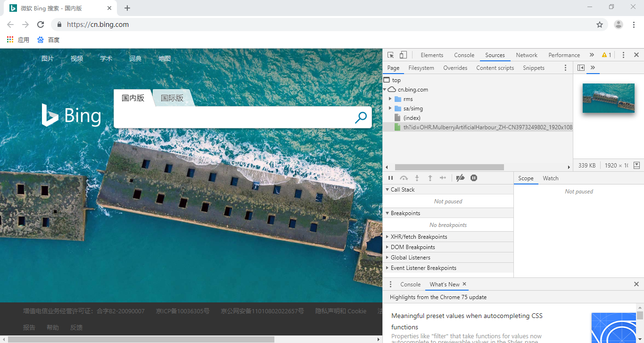The image size is (644, 343).
Task: Select the 国际版 search tab
Action: click(x=172, y=98)
